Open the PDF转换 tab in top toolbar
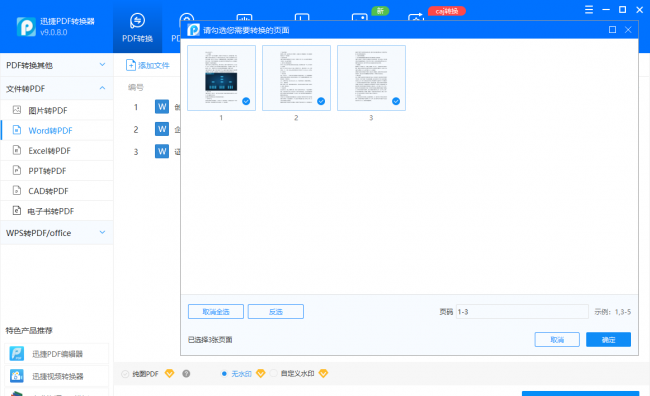The width and height of the screenshot is (650, 396). pyautogui.click(x=137, y=27)
